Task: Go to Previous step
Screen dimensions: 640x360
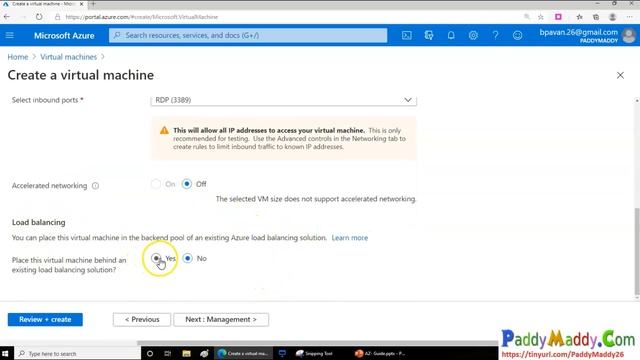Action: [142, 320]
